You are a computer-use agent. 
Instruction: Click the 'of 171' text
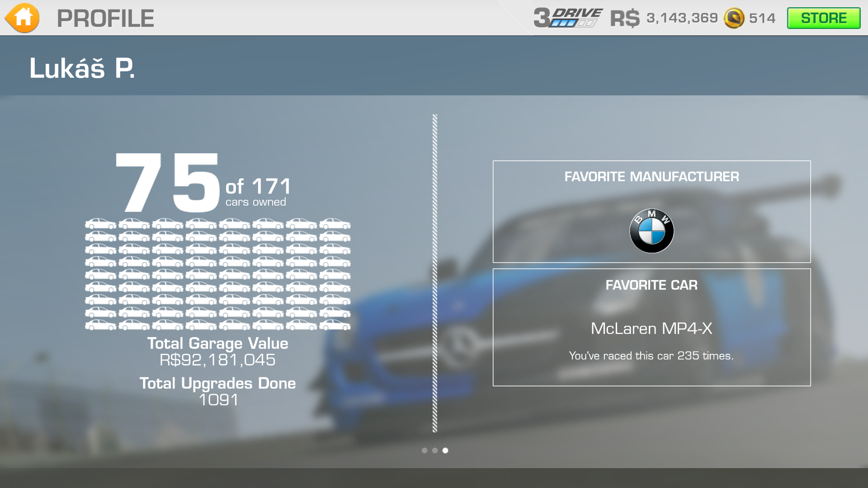[x=258, y=186]
